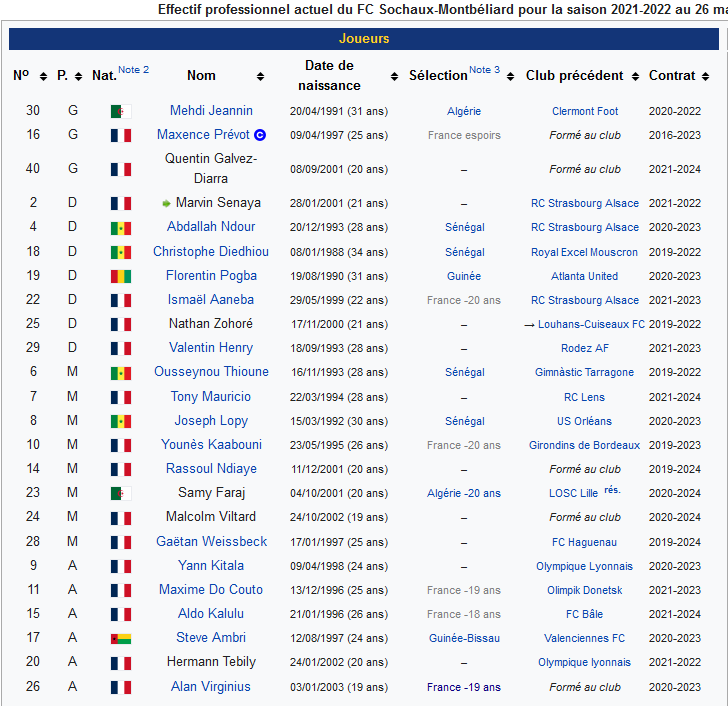Click French flag in Yann Kitala row
The height and width of the screenshot is (706, 728).
click(x=121, y=566)
